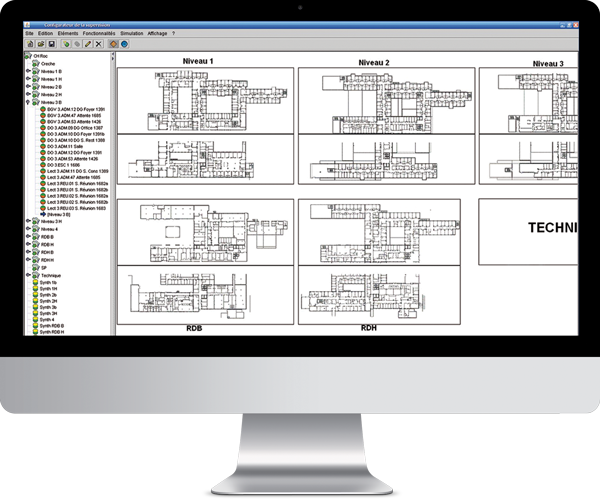Click the save floppy disk icon
This screenshot has width=600, height=499.
50,44
